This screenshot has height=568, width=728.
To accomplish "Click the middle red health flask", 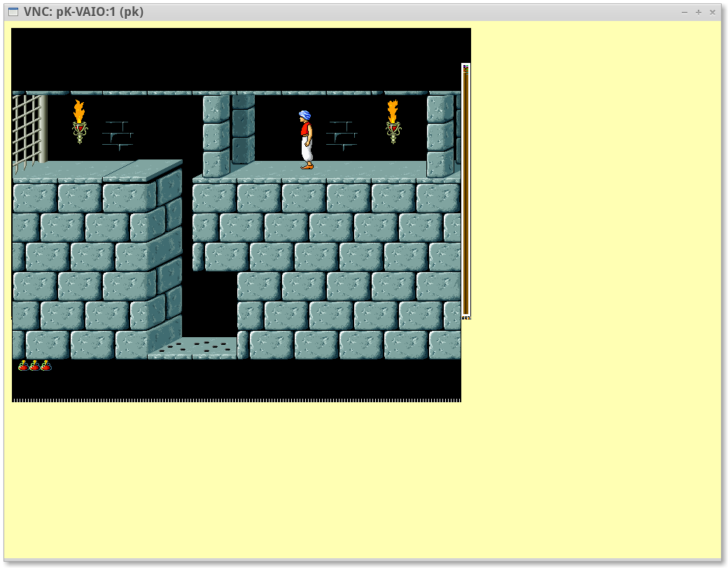I will coord(35,366).
